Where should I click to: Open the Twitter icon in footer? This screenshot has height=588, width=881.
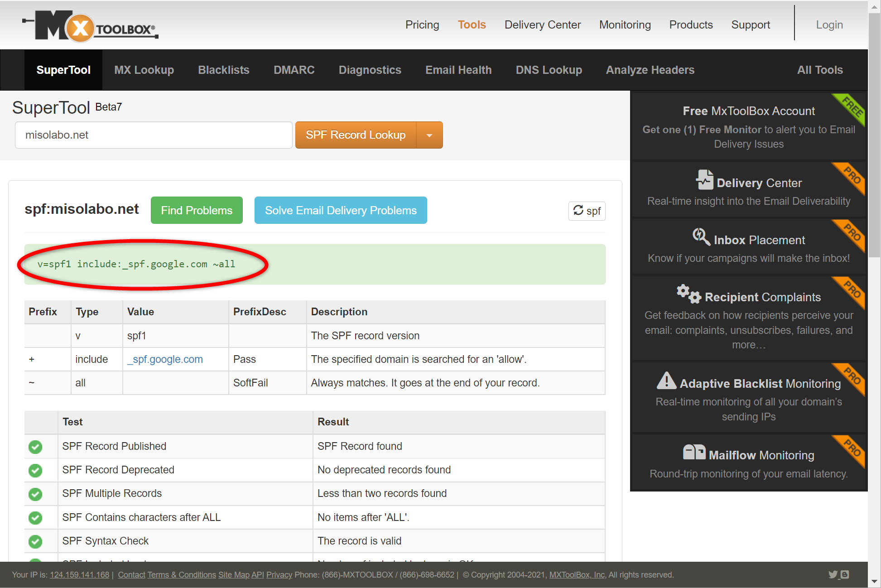tap(833, 574)
